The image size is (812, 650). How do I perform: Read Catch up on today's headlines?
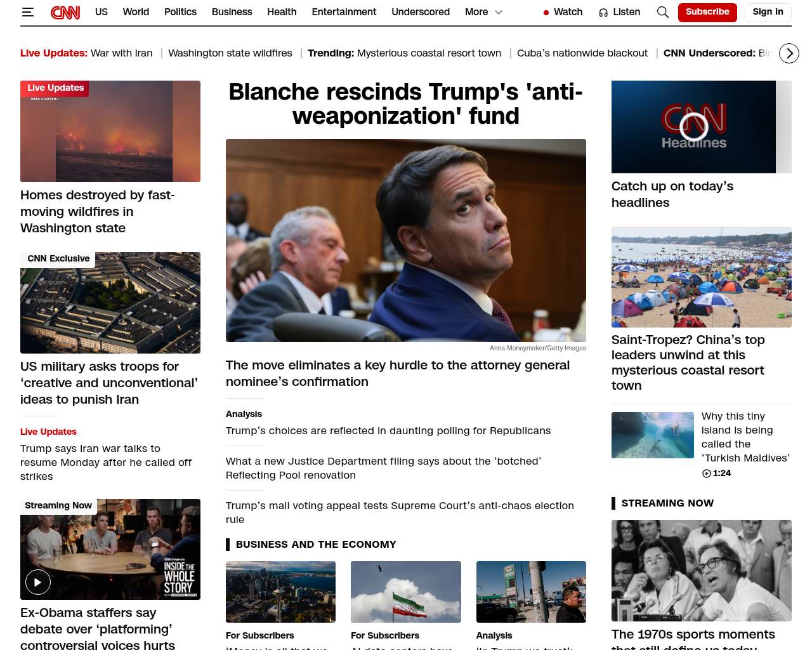[x=672, y=194]
